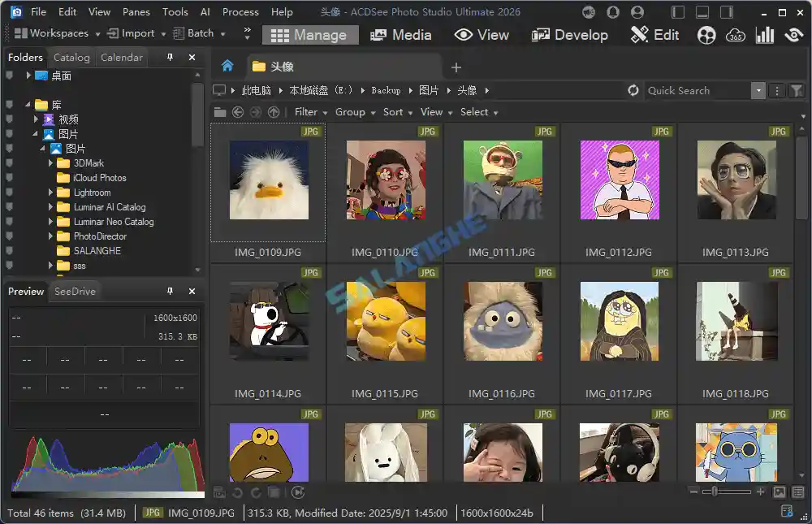Expand the Lightroom folder in the tree

(52, 193)
